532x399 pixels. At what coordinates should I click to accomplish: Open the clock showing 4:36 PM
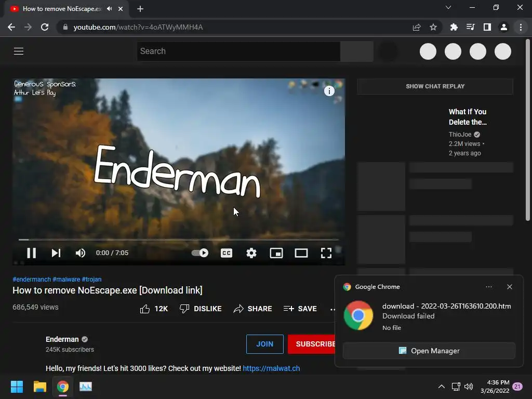[495, 387]
